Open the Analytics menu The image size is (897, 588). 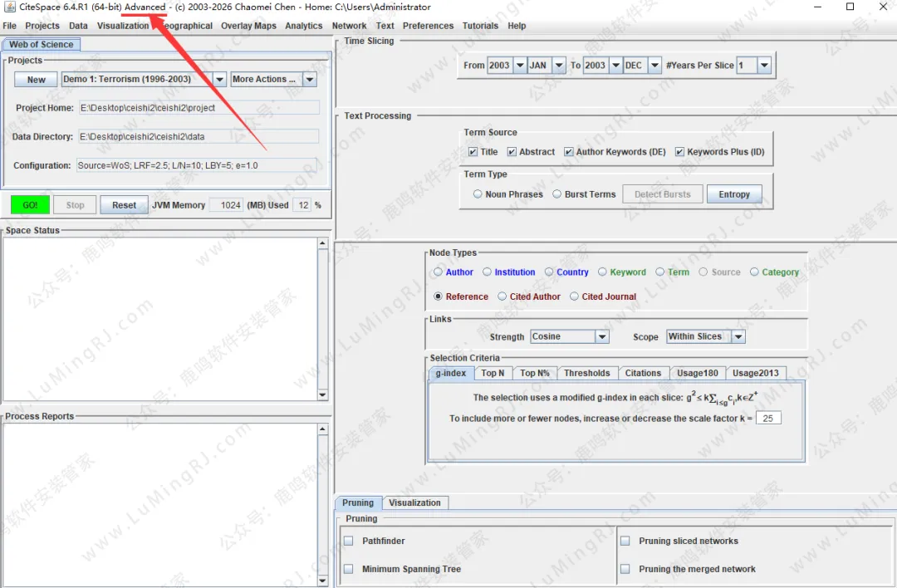tap(303, 26)
